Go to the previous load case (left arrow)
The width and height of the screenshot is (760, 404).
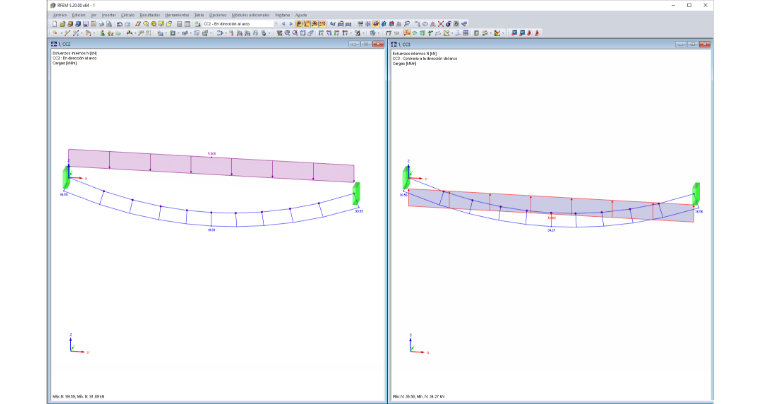tap(284, 24)
